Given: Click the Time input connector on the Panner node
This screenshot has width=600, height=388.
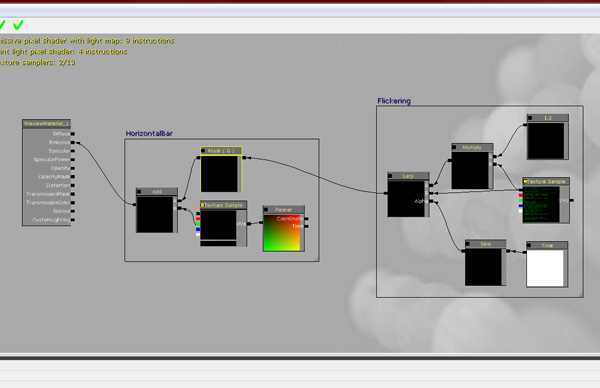Looking at the screenshot, I should click(x=307, y=227).
